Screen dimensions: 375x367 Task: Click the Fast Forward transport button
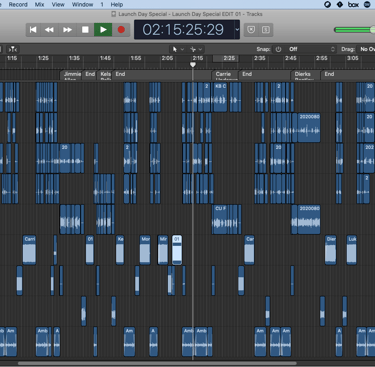[x=67, y=30]
